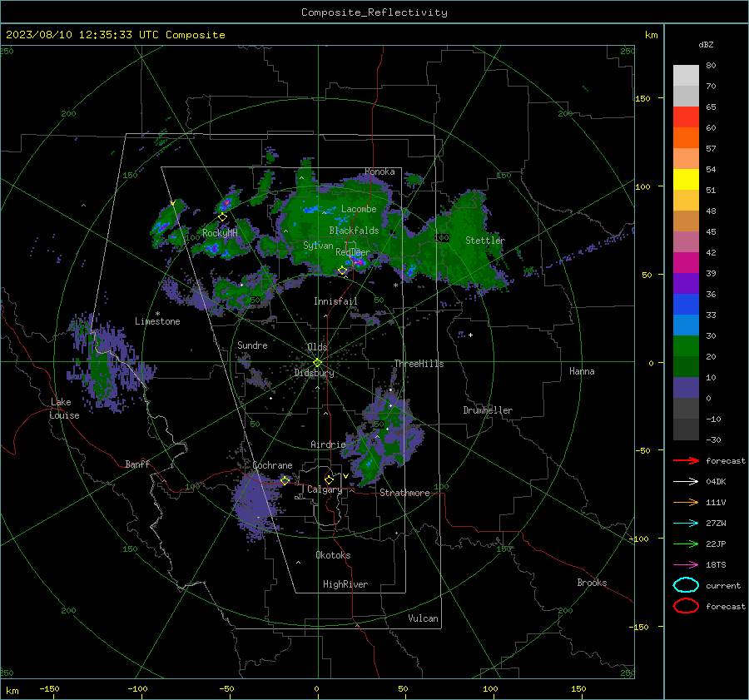Click the Cochrane city label

tap(272, 465)
